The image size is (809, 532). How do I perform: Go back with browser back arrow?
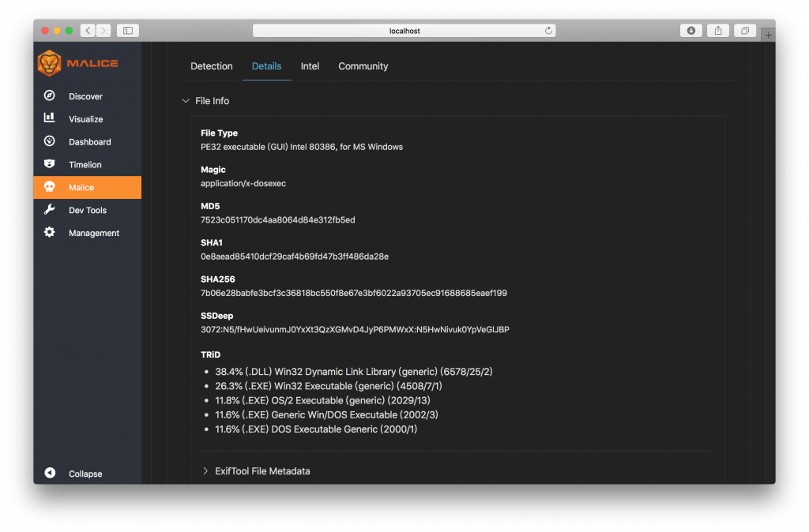click(x=88, y=31)
